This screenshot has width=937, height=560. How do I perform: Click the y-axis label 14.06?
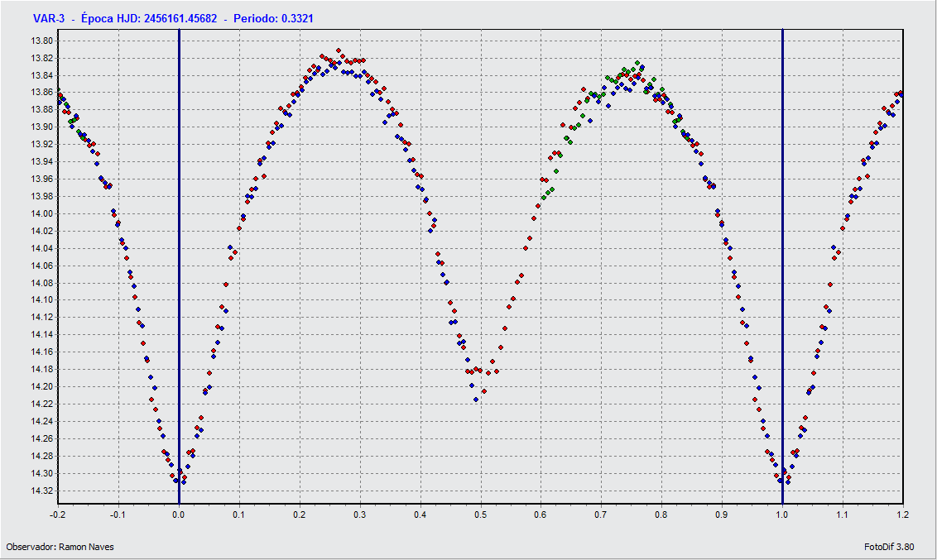pyautogui.click(x=42, y=266)
